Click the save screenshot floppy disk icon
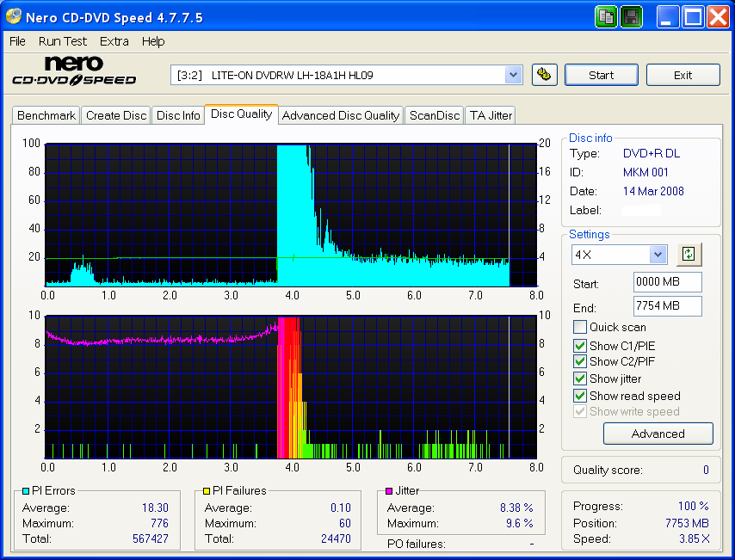Screen dimensions: 735x560 pyautogui.click(x=631, y=15)
